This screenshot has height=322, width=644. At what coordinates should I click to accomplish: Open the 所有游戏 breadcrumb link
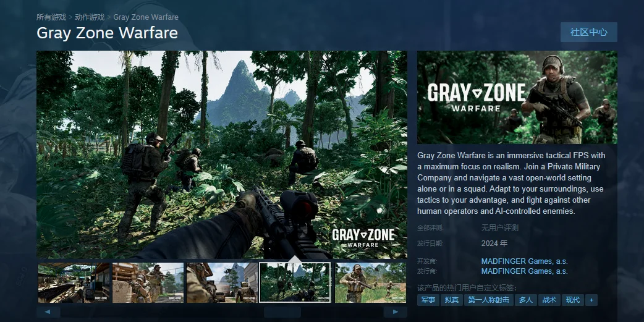tap(51, 17)
